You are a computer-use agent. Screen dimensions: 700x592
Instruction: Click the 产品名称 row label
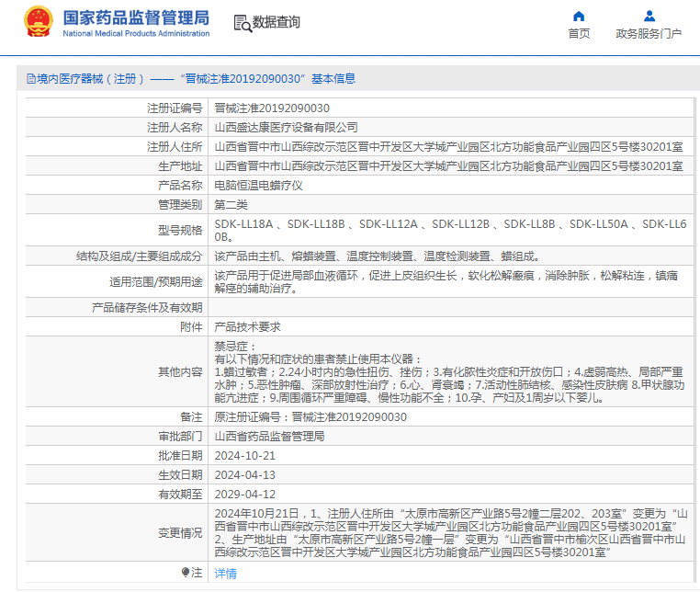[180, 186]
